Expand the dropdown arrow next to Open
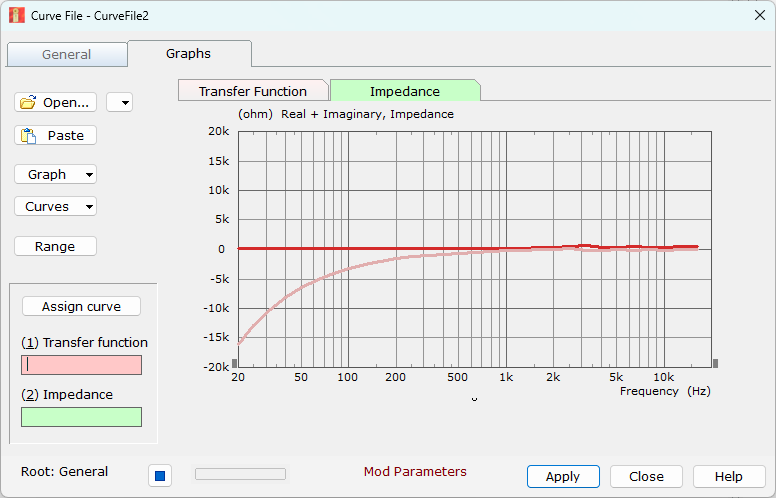Screen dimensions: 776x498 tap(120, 102)
